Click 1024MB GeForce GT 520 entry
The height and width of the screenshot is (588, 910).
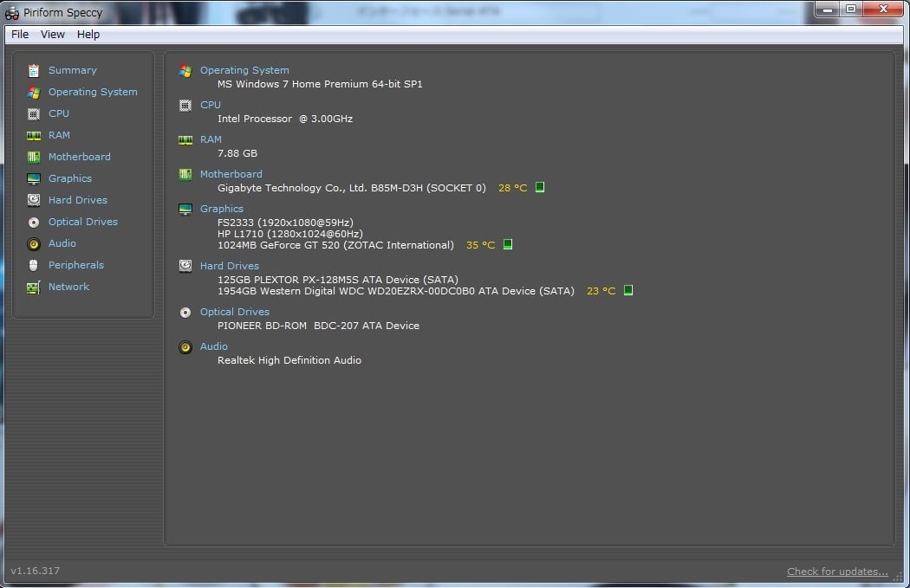coord(335,245)
